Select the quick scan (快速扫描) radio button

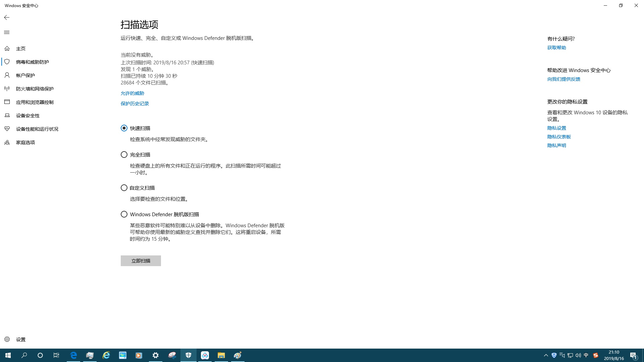click(124, 128)
